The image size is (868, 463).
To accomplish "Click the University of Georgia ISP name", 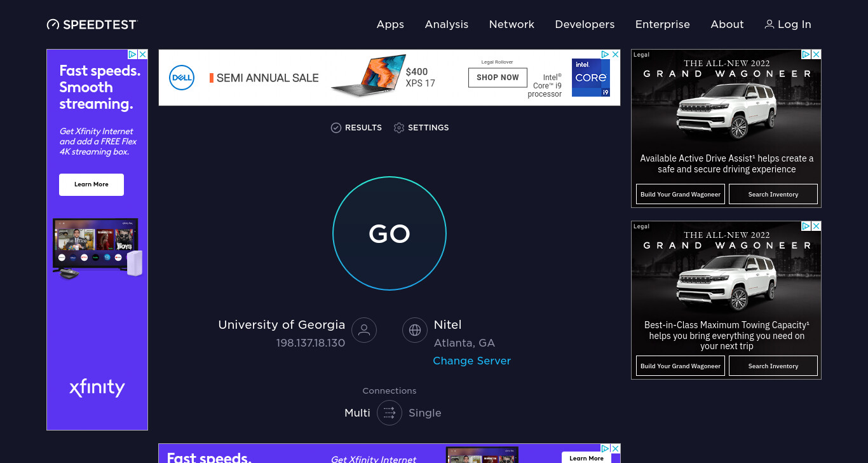I will tap(281, 324).
